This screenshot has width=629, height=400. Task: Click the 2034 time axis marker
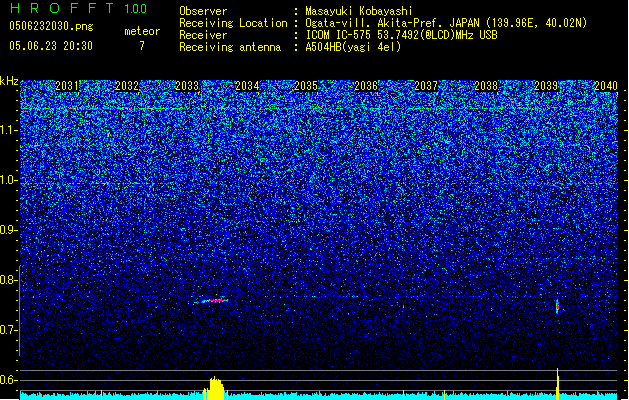(247, 86)
